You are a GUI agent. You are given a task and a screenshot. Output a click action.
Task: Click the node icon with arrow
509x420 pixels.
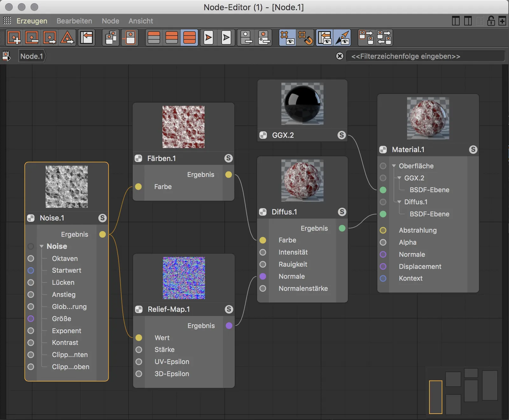(x=50, y=38)
